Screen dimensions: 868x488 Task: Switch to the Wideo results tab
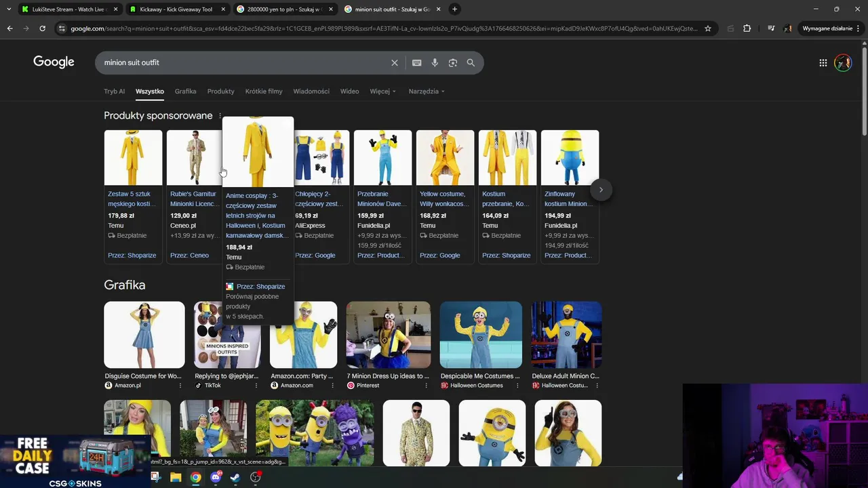coord(349,91)
